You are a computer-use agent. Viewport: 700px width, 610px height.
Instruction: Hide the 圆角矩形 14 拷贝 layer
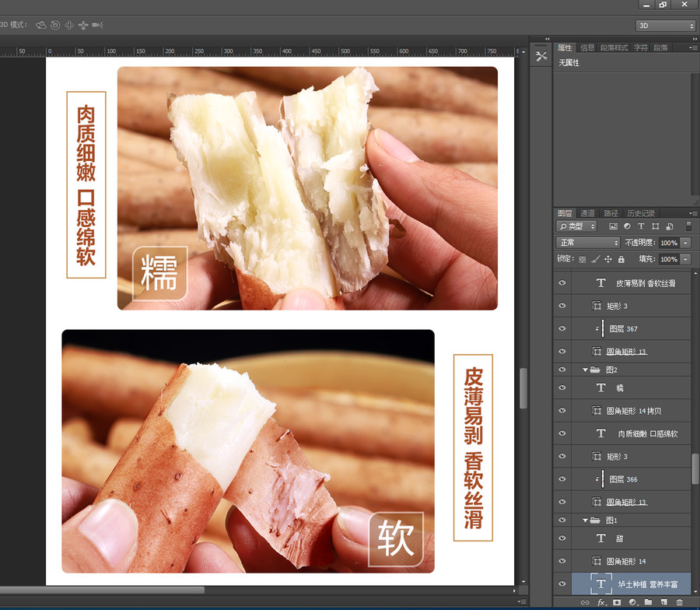point(562,410)
